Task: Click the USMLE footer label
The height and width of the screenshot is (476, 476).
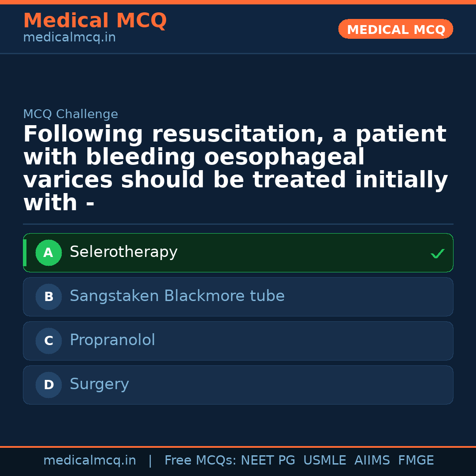Action: (x=324, y=461)
